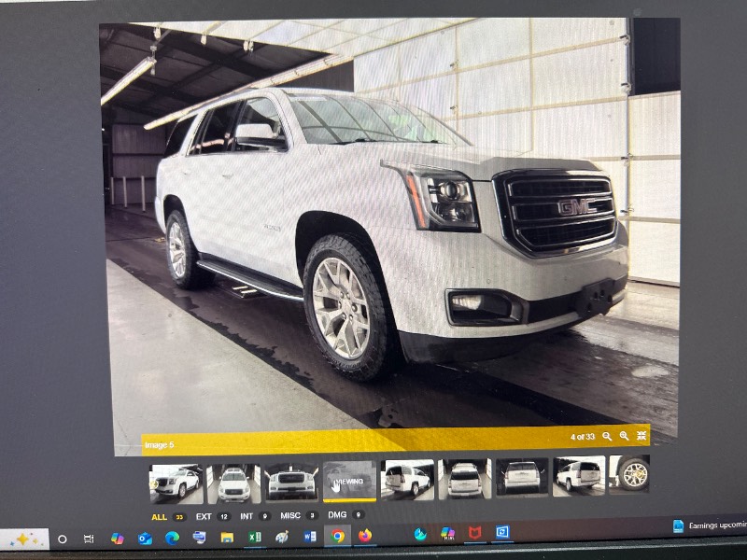Open Google Chrome from the taskbar
This screenshot has width=747, height=560.
click(338, 536)
